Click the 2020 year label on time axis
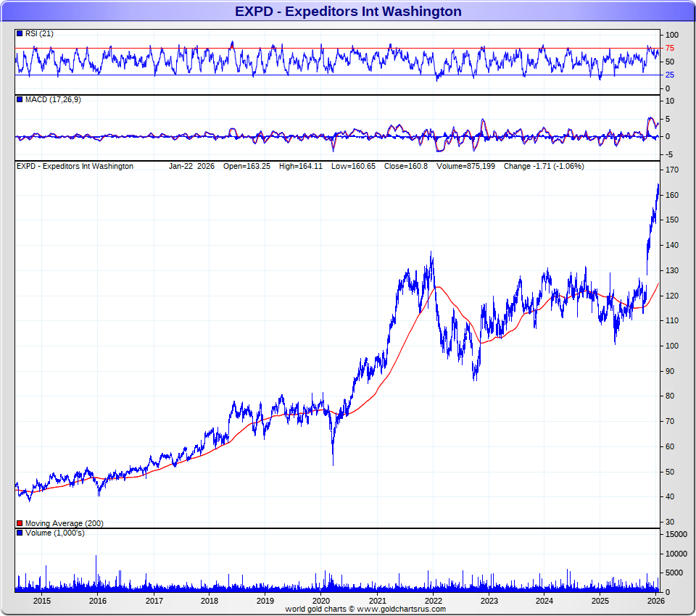The width and height of the screenshot is (696, 616). [321, 601]
